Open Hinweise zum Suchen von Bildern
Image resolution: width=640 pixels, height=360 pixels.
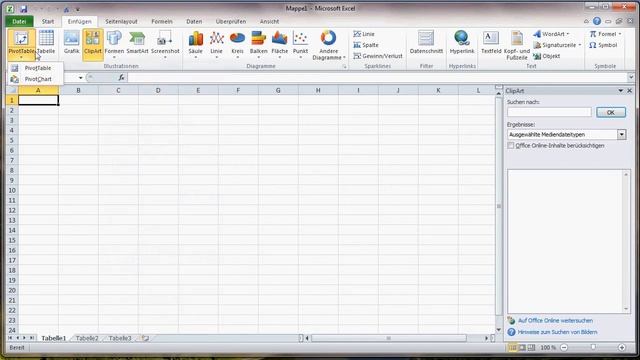pyautogui.click(x=557, y=332)
